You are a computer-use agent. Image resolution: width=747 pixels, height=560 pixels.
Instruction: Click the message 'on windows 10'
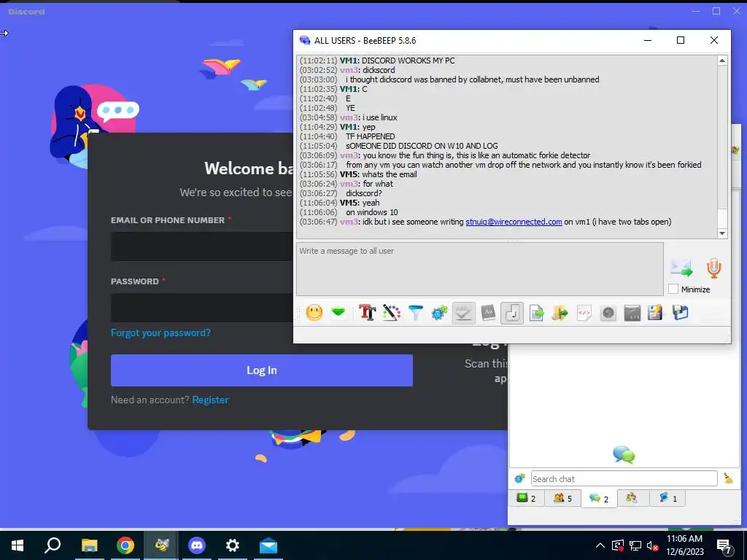372,212
